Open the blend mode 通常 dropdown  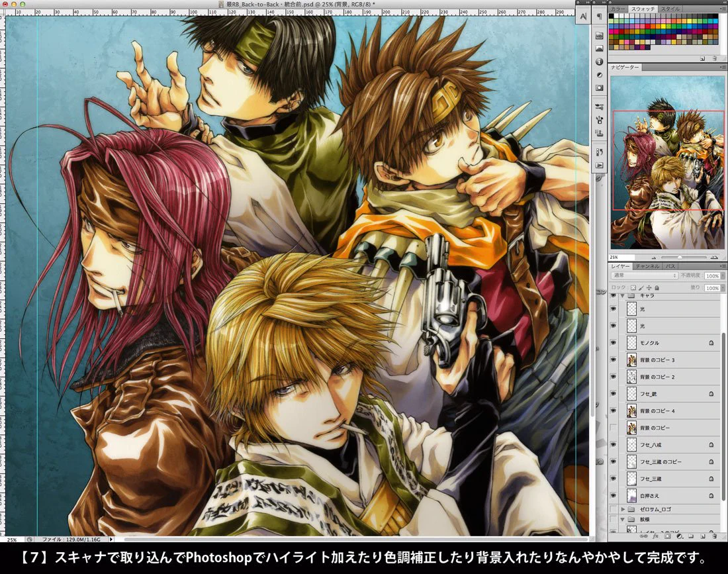[x=645, y=275]
